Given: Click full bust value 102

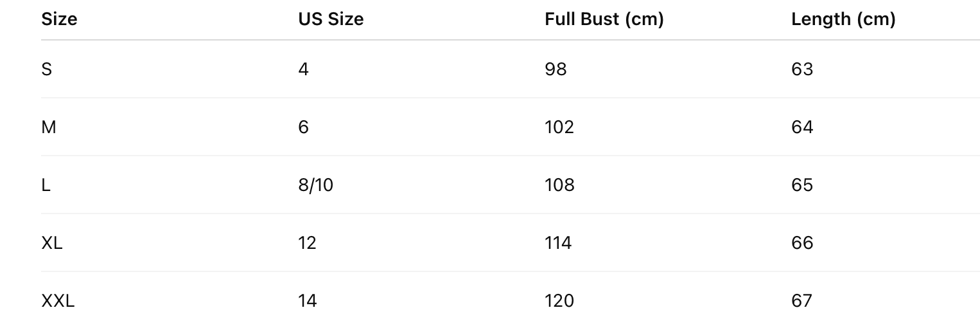Looking at the screenshot, I should pos(559,127).
